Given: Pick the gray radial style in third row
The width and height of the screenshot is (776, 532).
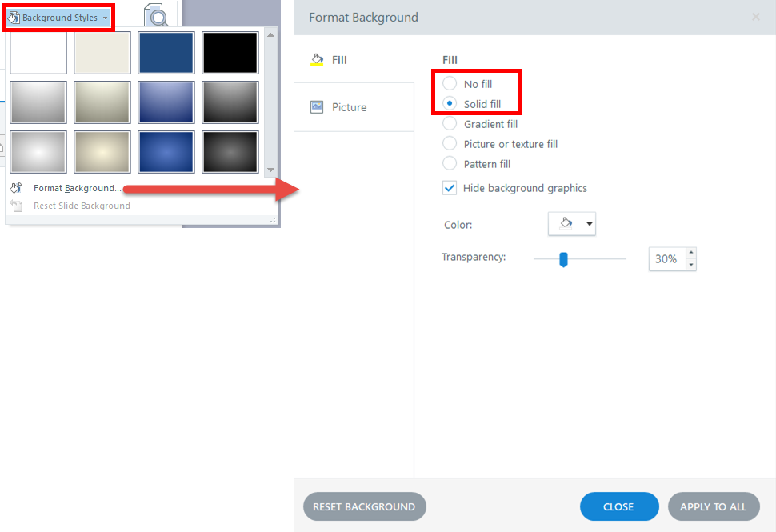Looking at the screenshot, I should 38,152.
